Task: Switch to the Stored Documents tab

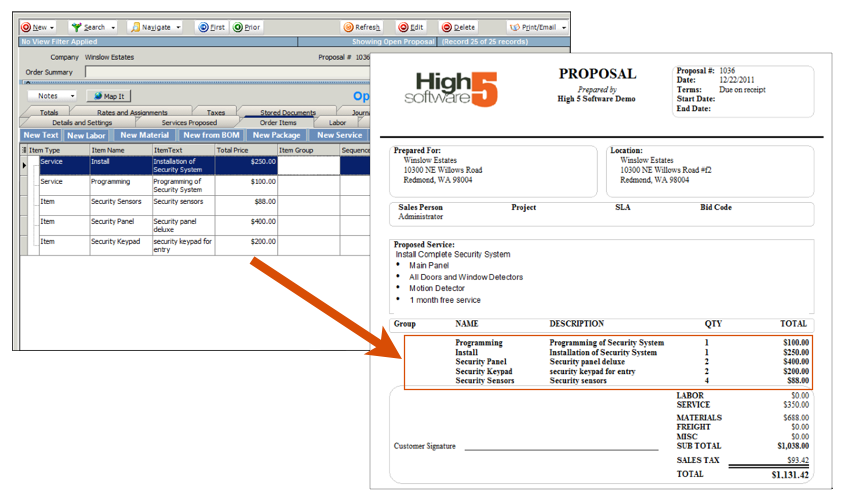Action: pyautogui.click(x=288, y=112)
